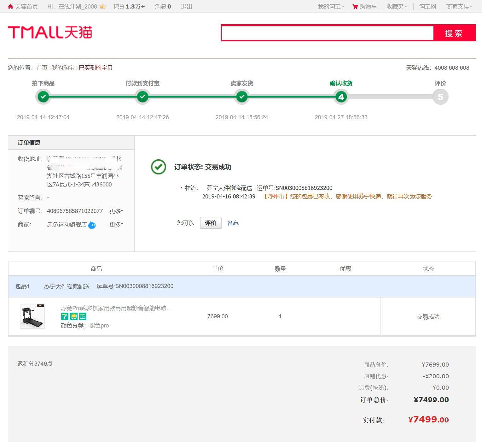This screenshot has height=448, width=482.
Task: Click the 包裹1 package row label
Action: coord(22,286)
